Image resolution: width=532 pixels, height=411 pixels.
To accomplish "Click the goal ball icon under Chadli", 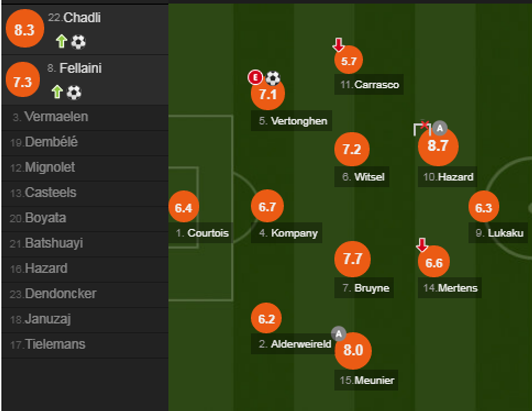I will pyautogui.click(x=78, y=42).
